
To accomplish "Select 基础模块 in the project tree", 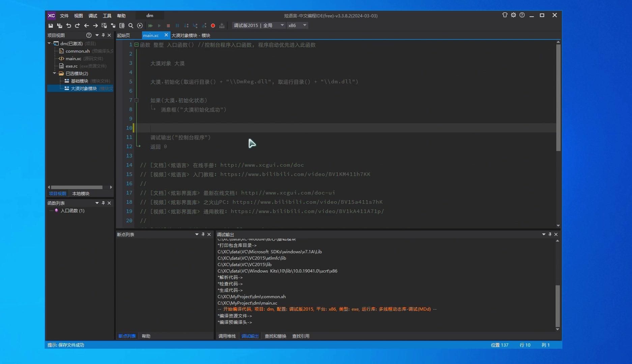I will coord(79,81).
